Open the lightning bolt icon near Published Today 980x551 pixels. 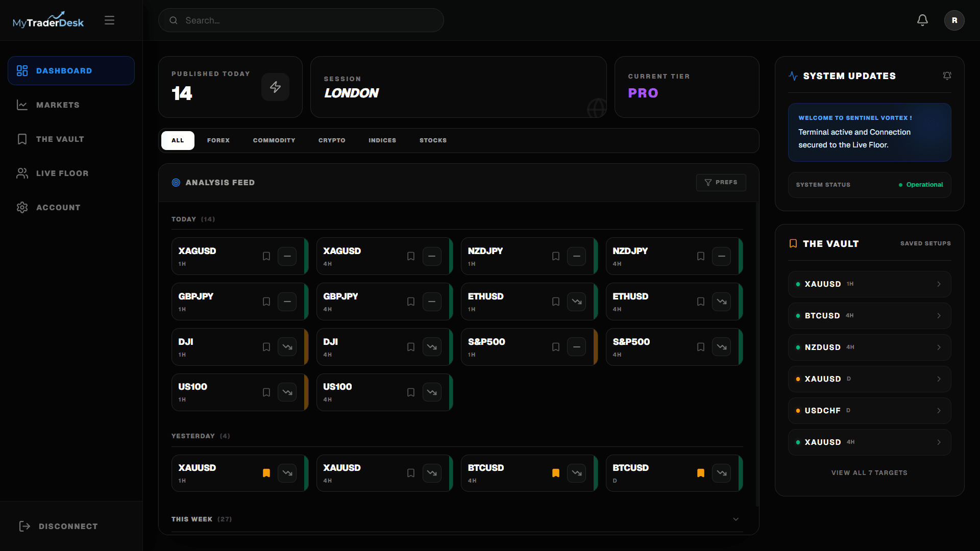275,87
